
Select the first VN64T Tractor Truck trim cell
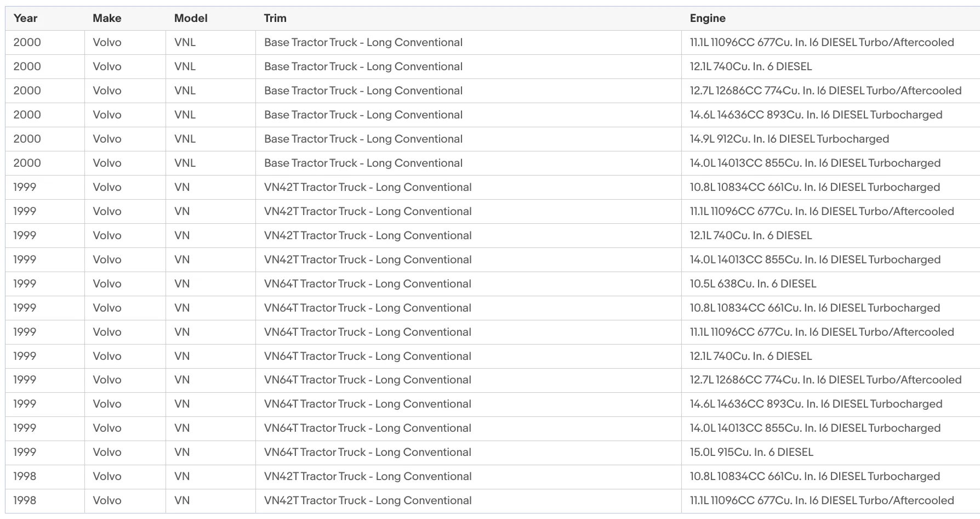[368, 284]
